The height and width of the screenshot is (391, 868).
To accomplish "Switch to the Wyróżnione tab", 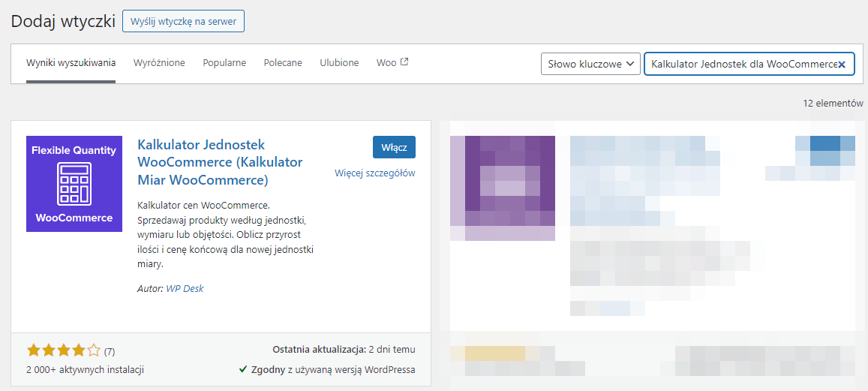I will click(x=159, y=62).
